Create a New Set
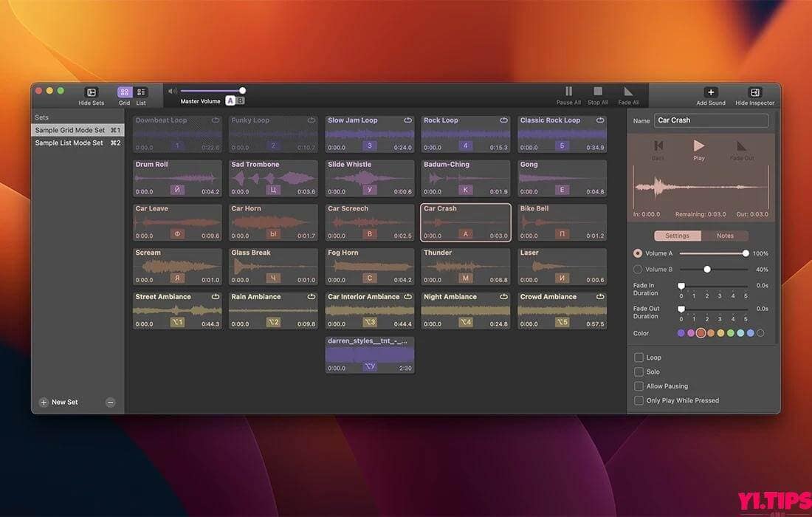The height and width of the screenshot is (517, 812). point(59,402)
